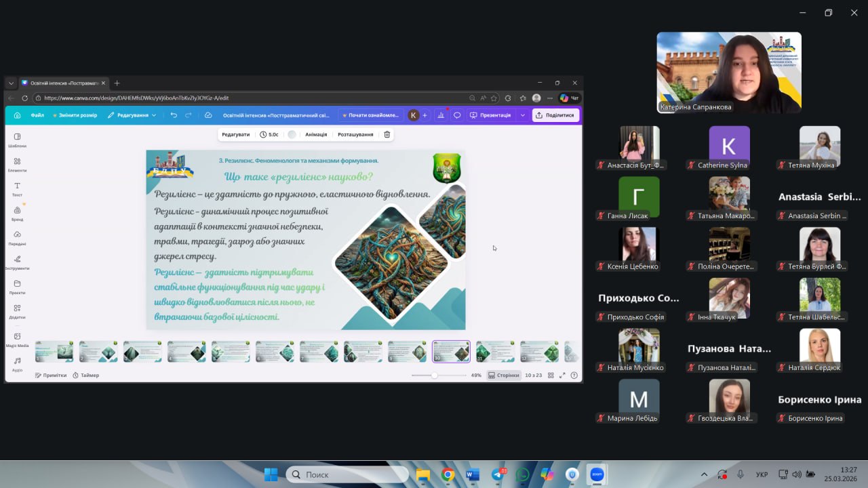Expand the Editing mode dropdown
This screenshot has width=868, height=488.
tap(132, 115)
